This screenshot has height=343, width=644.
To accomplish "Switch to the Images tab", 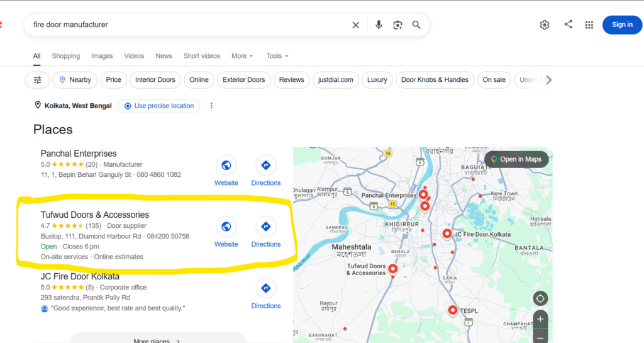I will [102, 56].
